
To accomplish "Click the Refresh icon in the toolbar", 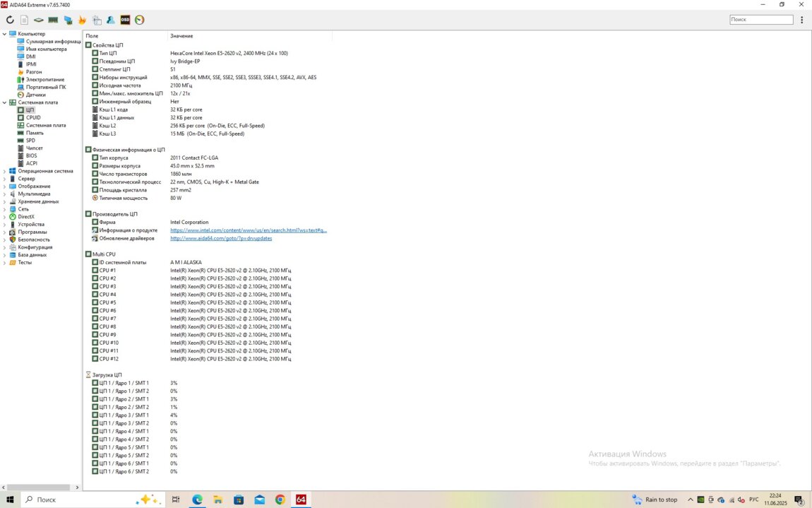I will (x=10, y=20).
